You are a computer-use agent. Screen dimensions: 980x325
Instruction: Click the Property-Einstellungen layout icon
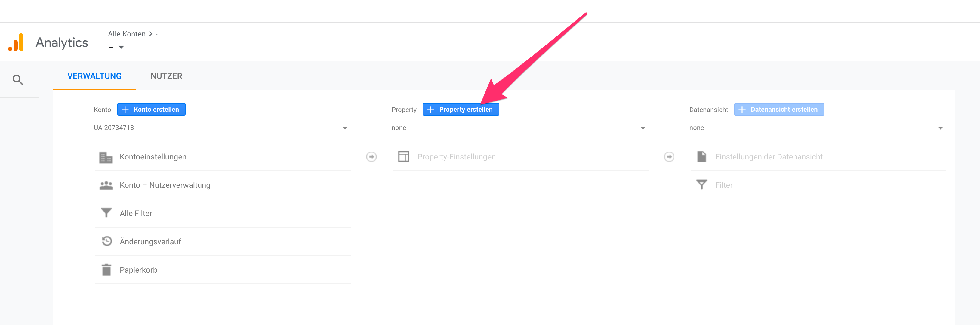tap(404, 157)
